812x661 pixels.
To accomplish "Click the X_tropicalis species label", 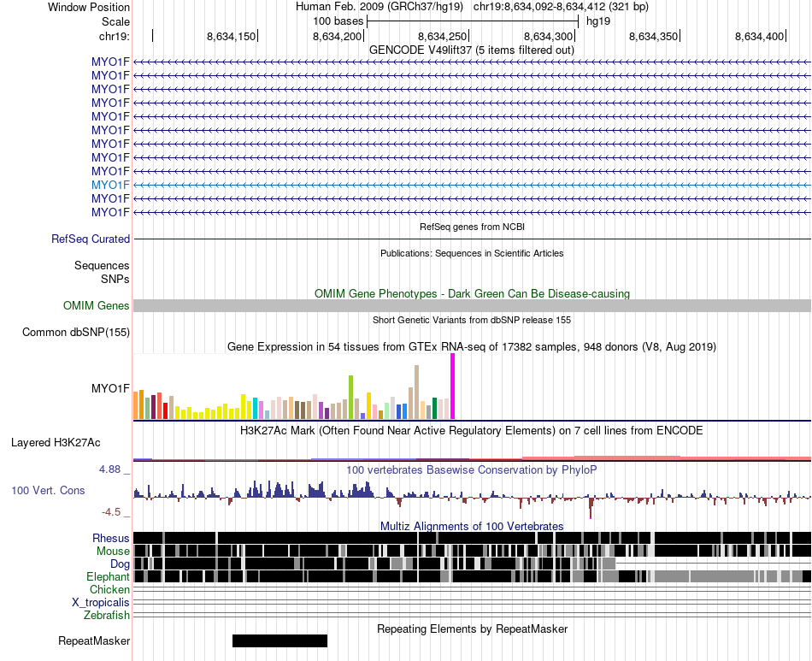I will click(x=101, y=603).
